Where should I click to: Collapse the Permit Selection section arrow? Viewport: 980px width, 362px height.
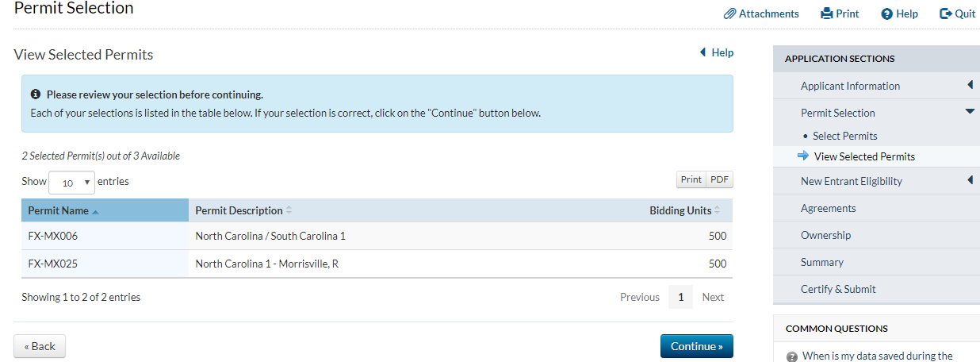tap(970, 112)
